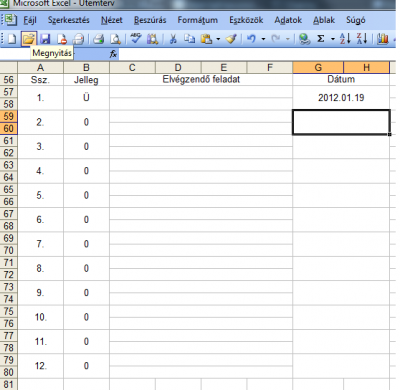
Task: Select the cell containing '1.' in Ssz. column
Action: tap(40, 98)
